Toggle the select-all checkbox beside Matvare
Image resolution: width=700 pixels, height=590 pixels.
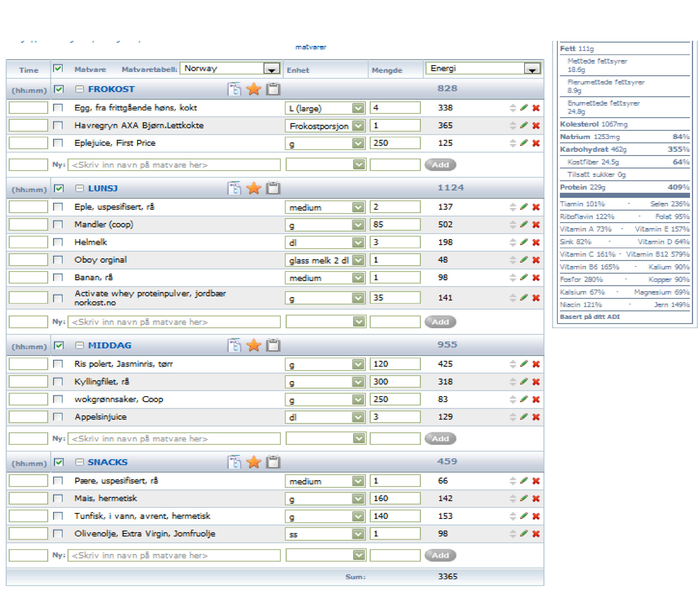click(58, 69)
